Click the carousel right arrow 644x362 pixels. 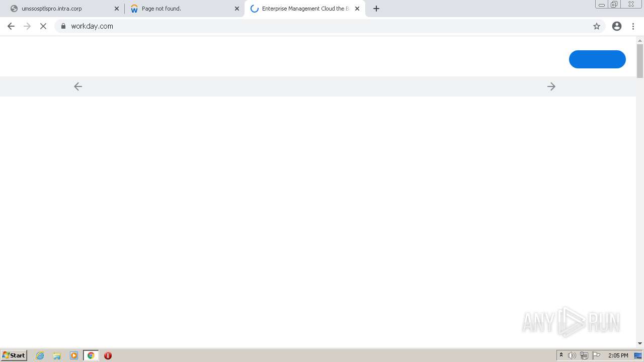tap(551, 86)
